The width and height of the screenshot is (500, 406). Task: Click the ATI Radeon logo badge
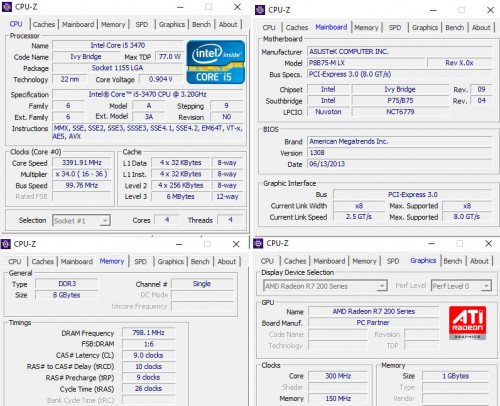pos(467,323)
